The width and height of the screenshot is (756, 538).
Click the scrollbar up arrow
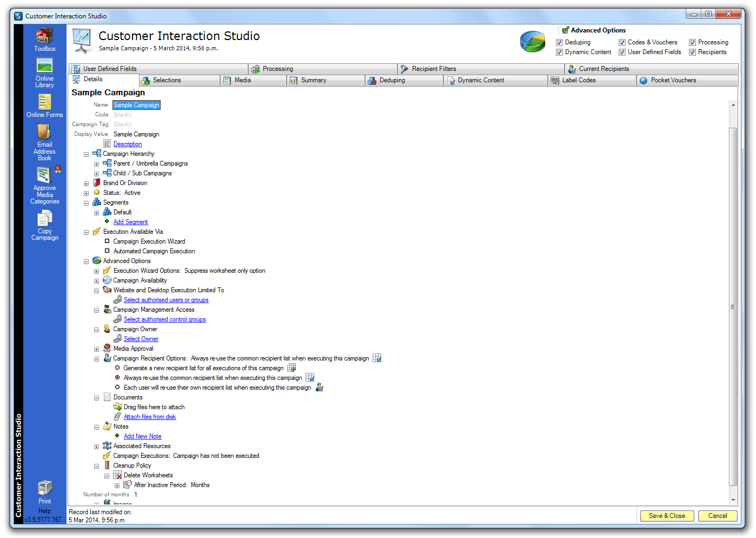click(733, 105)
